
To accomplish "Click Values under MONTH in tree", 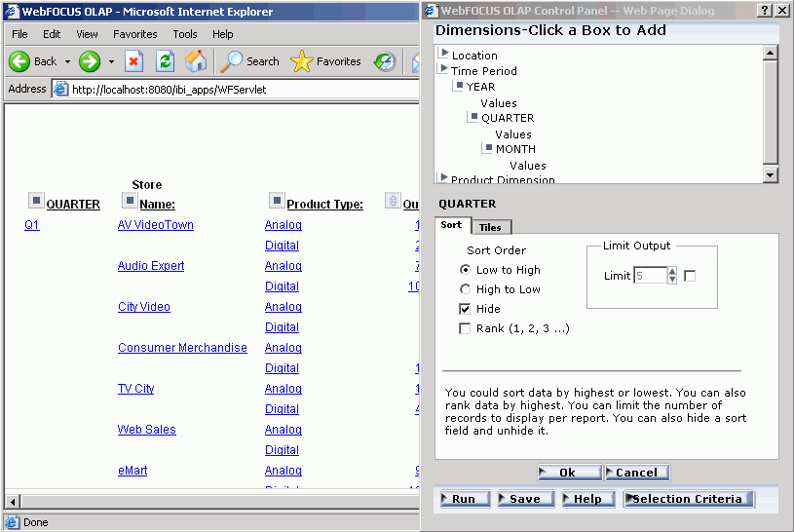I will [528, 166].
